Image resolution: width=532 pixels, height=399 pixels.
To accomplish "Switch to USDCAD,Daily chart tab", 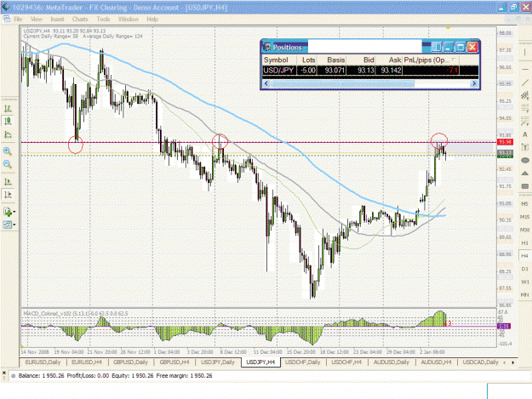I will 480,362.
